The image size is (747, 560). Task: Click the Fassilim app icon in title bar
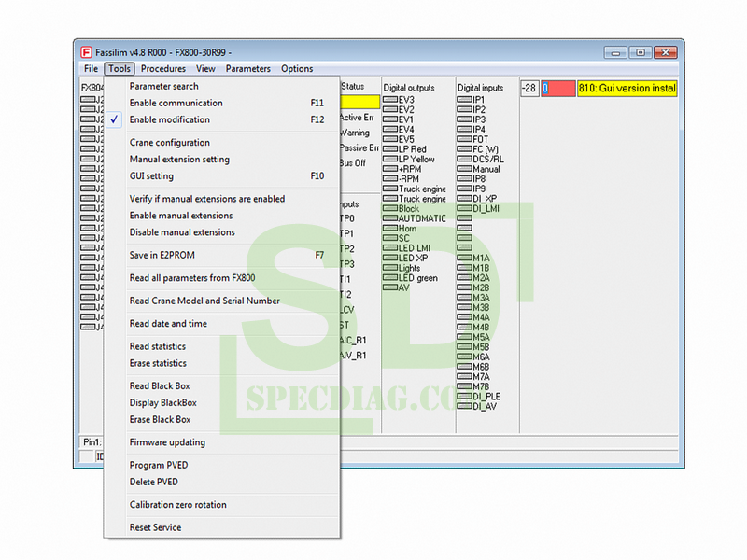pos(85,52)
